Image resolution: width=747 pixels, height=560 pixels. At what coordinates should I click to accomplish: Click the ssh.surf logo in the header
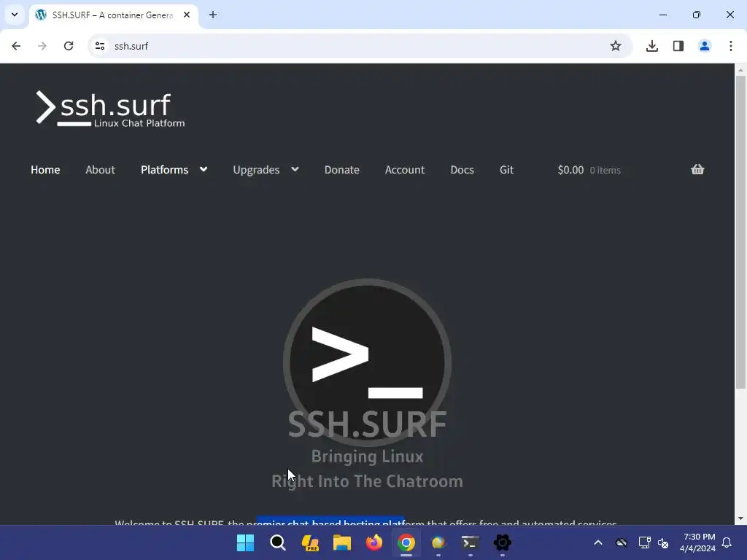tap(111, 109)
